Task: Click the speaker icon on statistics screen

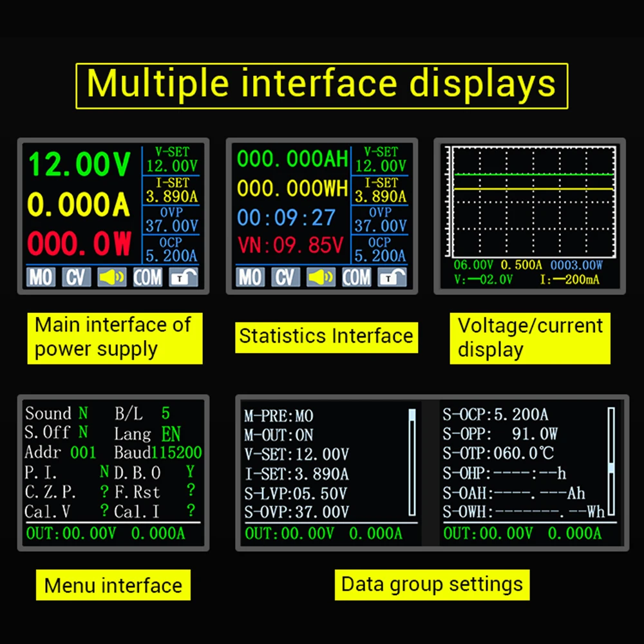Action: [321, 277]
